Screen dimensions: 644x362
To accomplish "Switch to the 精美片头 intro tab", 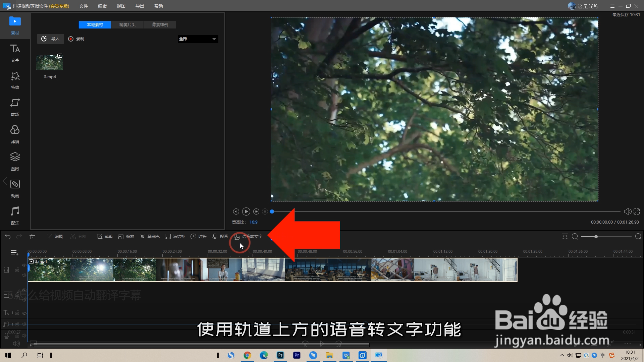I will coord(127,24).
